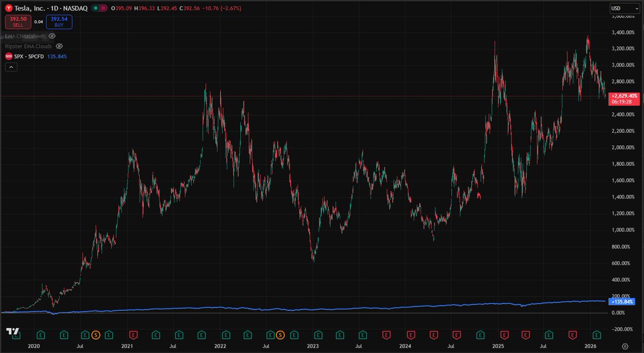Open the green earnings marker nearest the 2026 label
The width and height of the screenshot is (644, 353).
tap(597, 335)
